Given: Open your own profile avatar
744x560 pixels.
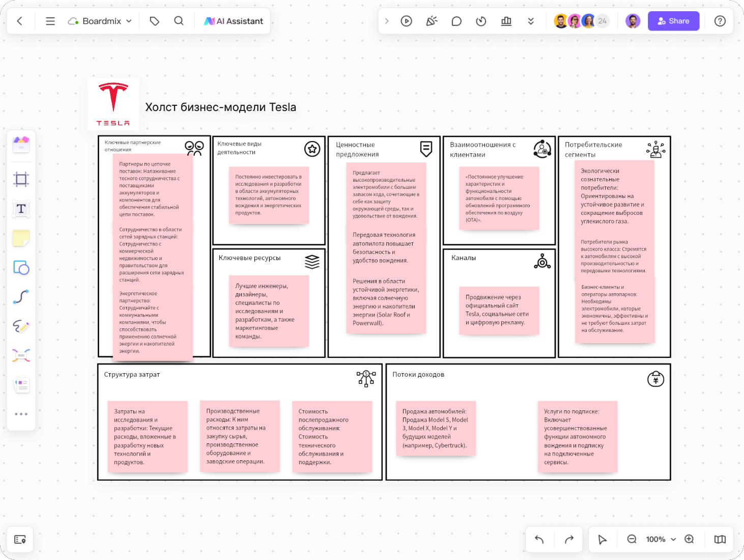Looking at the screenshot, I should click(633, 21).
